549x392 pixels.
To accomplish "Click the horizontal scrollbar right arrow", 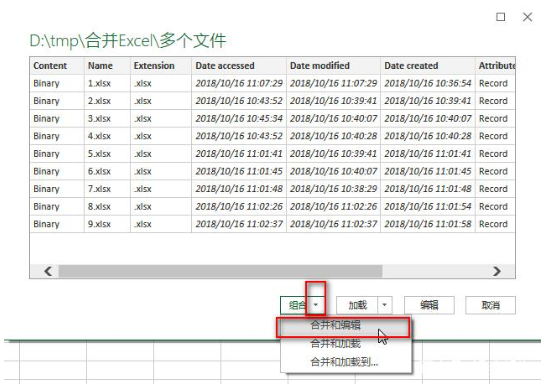I will 496,271.
